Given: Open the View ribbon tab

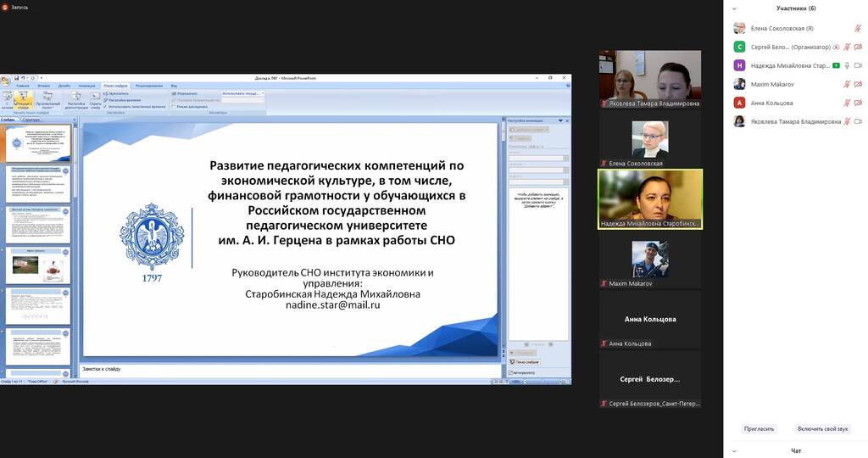Looking at the screenshot, I should tap(174, 86).
